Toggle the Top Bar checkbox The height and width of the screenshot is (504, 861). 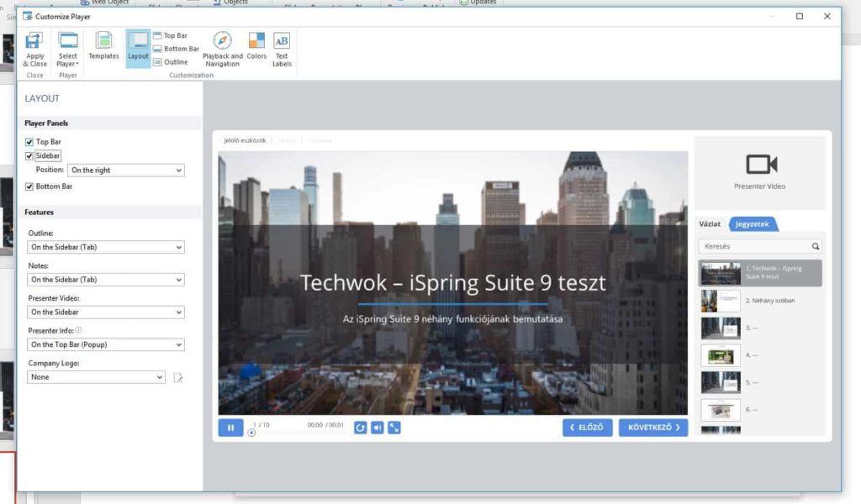(29, 141)
